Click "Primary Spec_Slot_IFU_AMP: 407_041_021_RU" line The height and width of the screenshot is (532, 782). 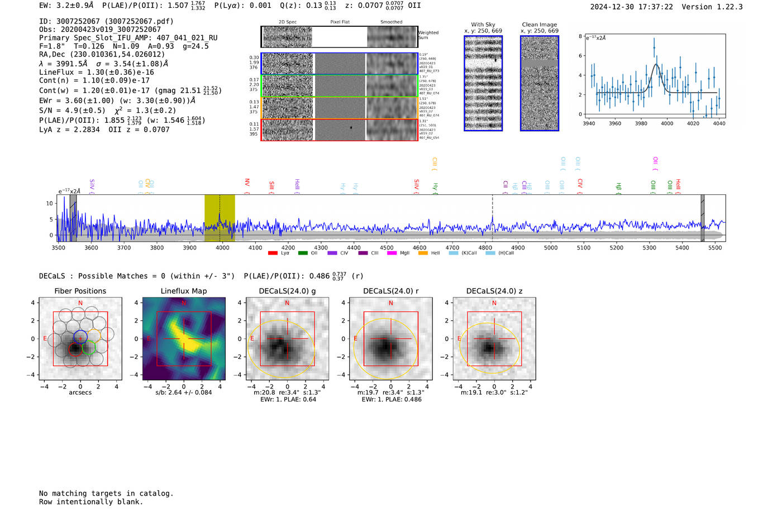128,38
